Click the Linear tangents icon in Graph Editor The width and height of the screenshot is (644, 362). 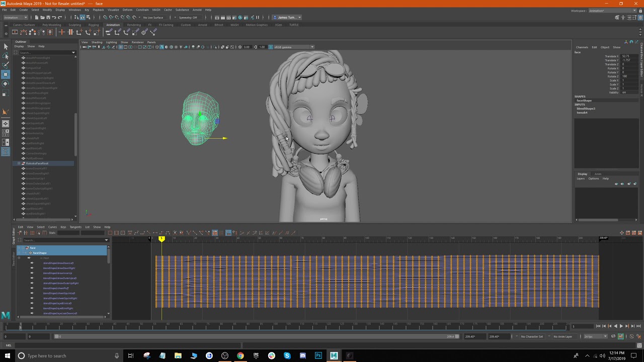pyautogui.click(x=148, y=233)
